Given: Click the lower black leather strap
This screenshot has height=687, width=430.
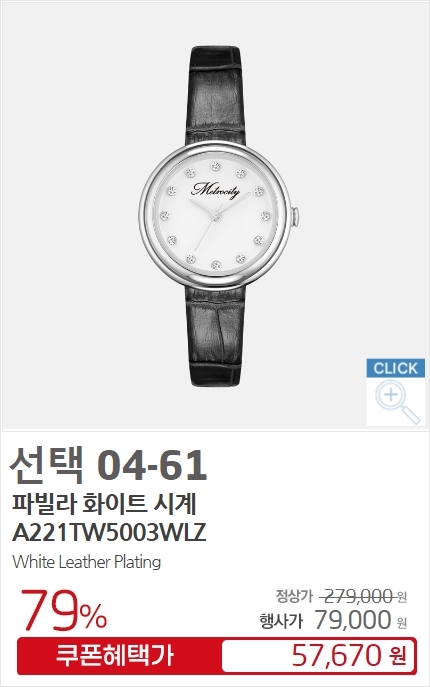Looking at the screenshot, I should (216, 336).
